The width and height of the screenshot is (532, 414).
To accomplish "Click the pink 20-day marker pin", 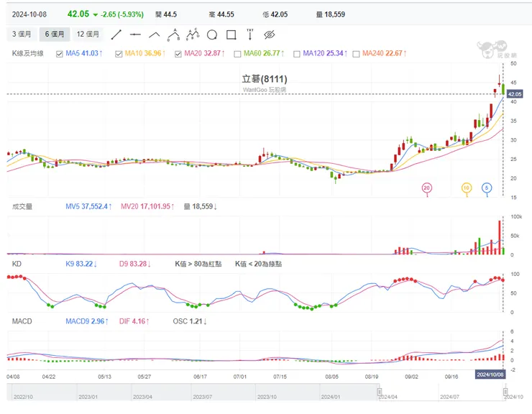I will 427,188.
